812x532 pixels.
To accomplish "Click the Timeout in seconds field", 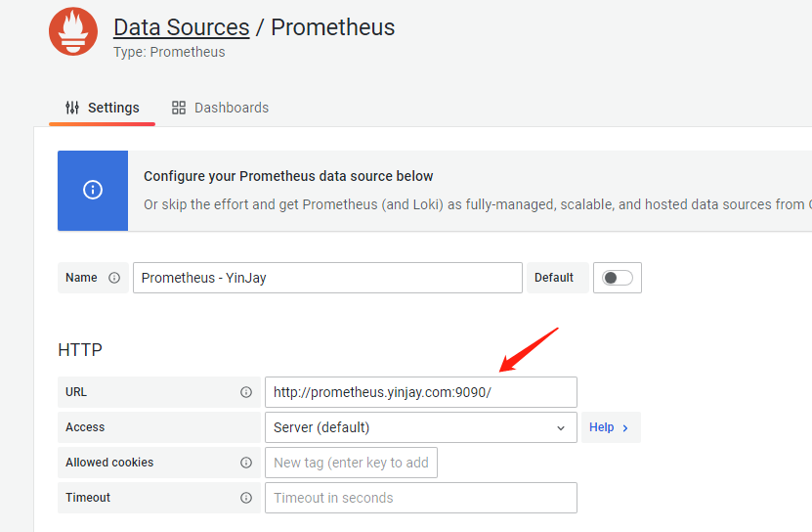I will [x=420, y=498].
